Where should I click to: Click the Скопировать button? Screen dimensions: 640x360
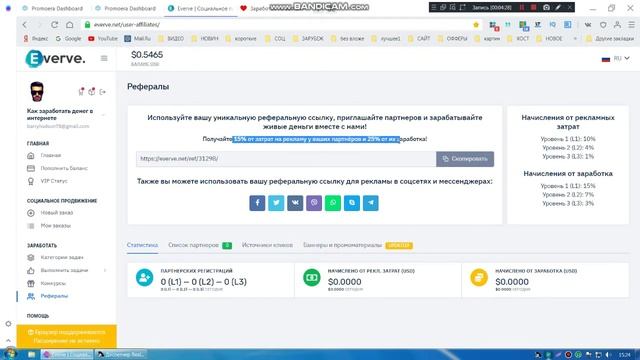pyautogui.click(x=465, y=159)
